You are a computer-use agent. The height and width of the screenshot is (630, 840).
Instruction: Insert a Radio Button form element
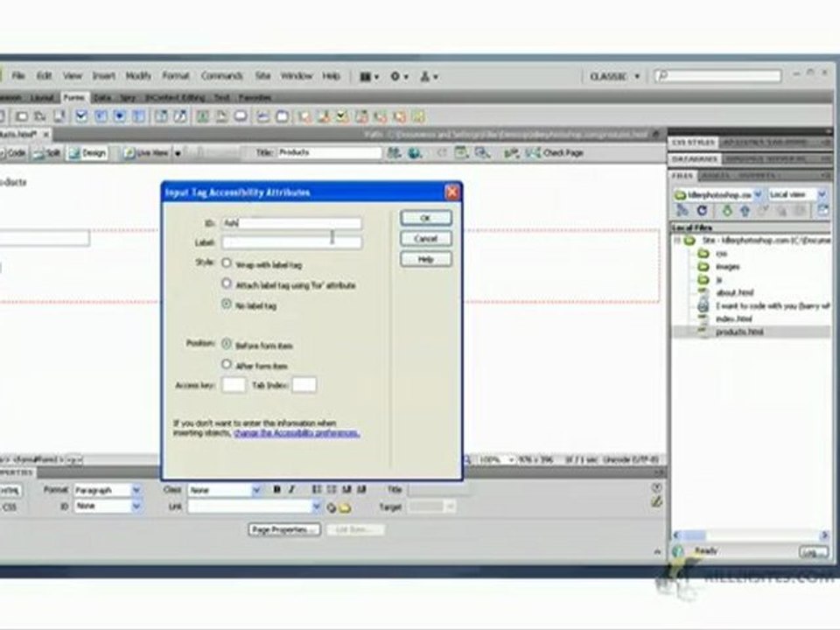(120, 116)
